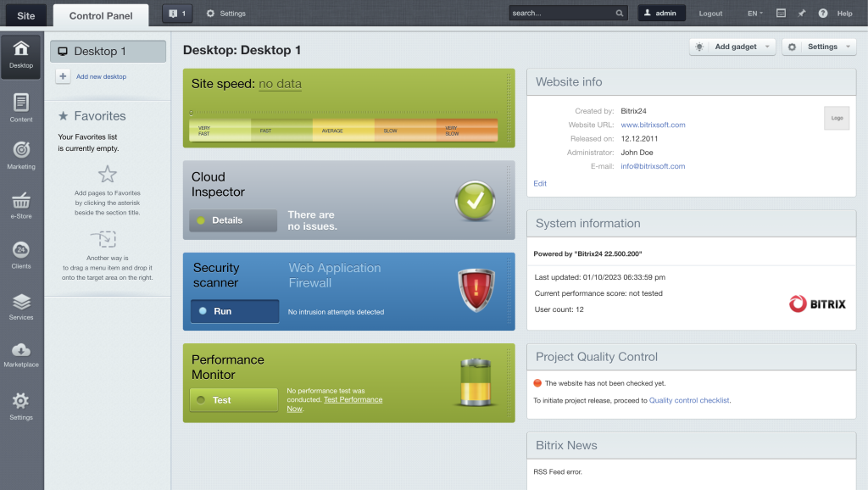Switch to the Control Panel tab
This screenshot has height=490, width=868.
click(x=101, y=15)
